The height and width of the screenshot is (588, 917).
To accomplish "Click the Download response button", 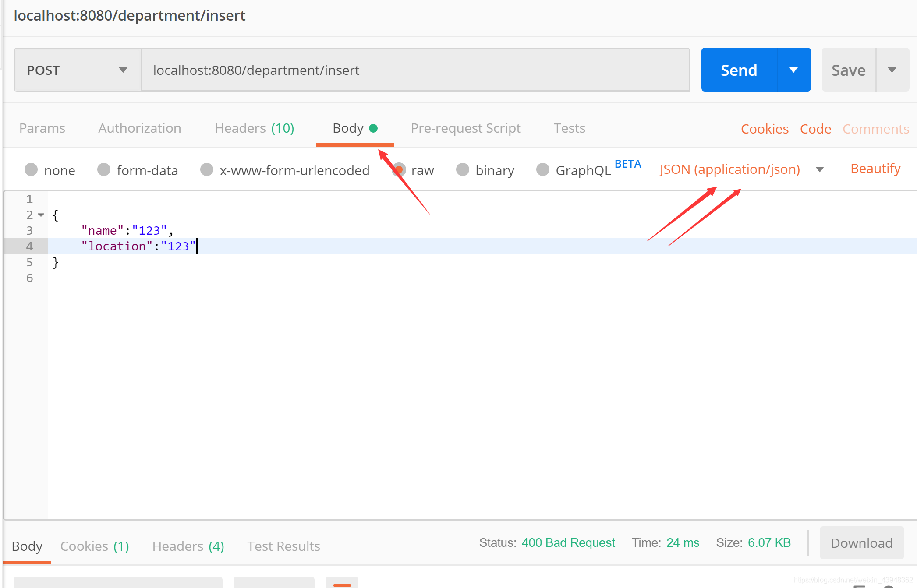I will 861,543.
